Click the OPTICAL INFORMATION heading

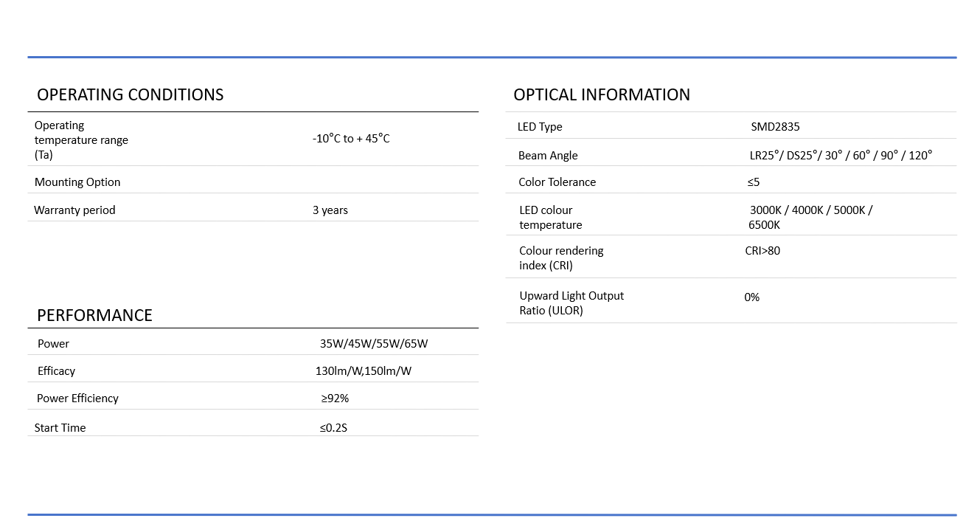(602, 94)
